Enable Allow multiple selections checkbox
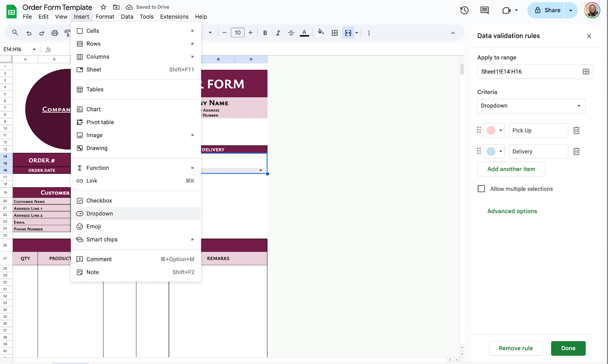 coord(481,189)
